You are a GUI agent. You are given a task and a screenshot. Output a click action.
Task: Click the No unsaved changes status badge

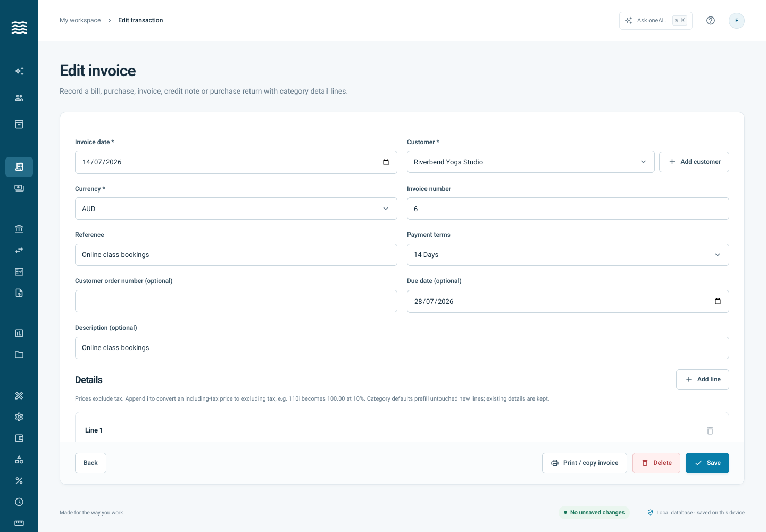[x=594, y=512]
